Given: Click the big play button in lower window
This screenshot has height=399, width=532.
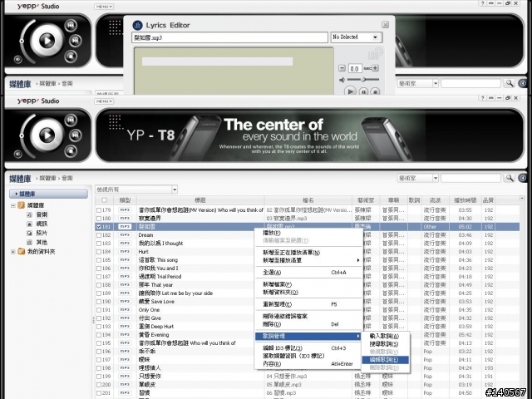Looking at the screenshot, I should pos(47,135).
